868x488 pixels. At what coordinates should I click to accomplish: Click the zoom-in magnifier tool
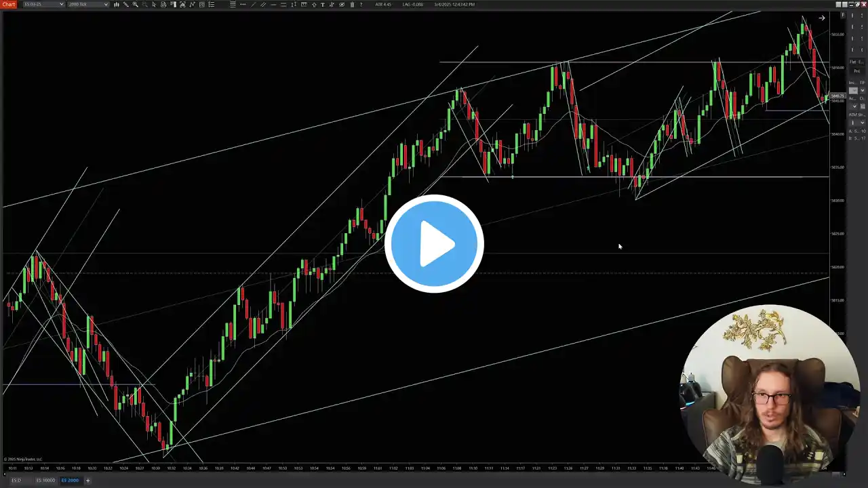(x=135, y=4)
